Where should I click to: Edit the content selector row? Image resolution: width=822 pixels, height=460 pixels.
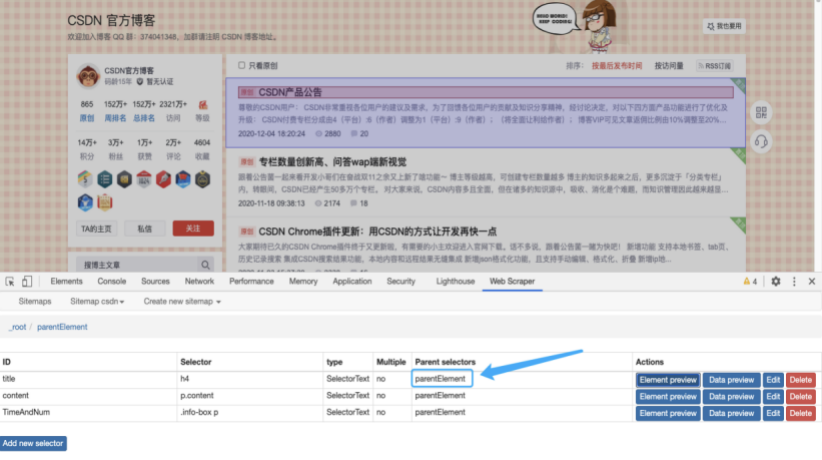click(x=772, y=396)
